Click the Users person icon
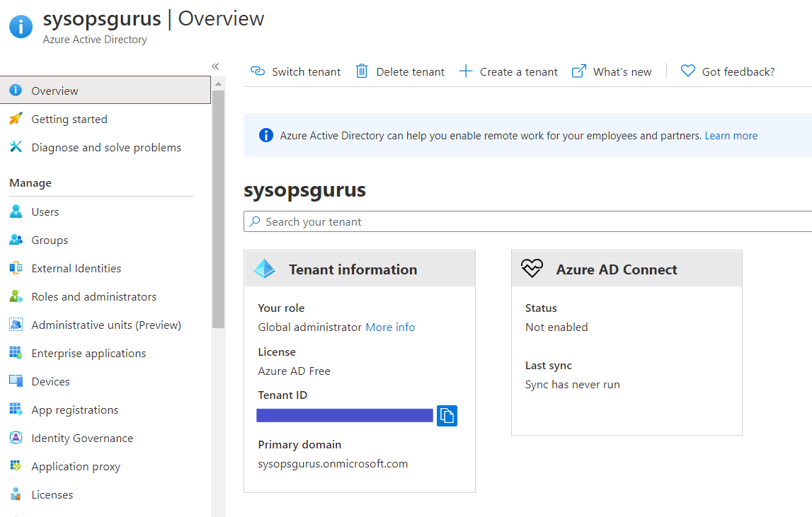 click(16, 211)
